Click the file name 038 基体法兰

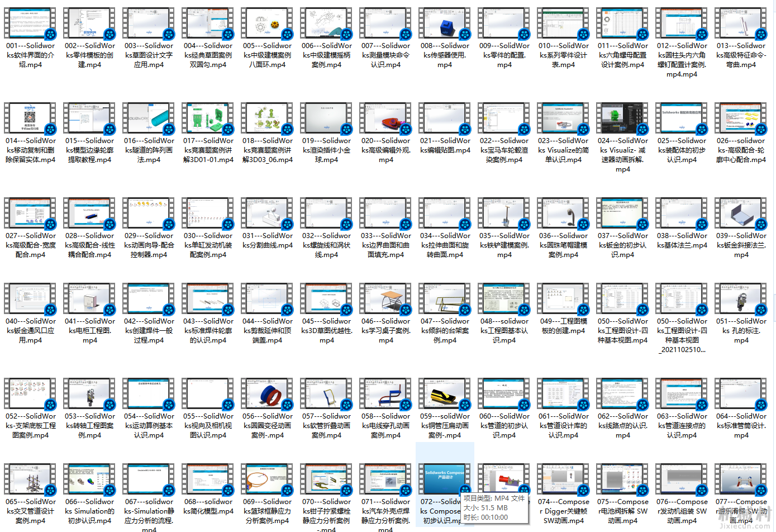(682, 240)
